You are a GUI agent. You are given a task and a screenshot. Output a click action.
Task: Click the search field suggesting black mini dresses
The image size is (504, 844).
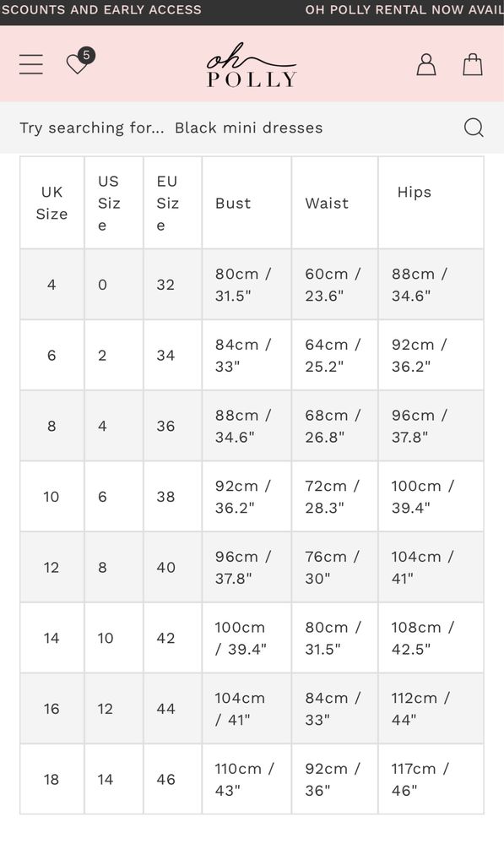coord(252,128)
